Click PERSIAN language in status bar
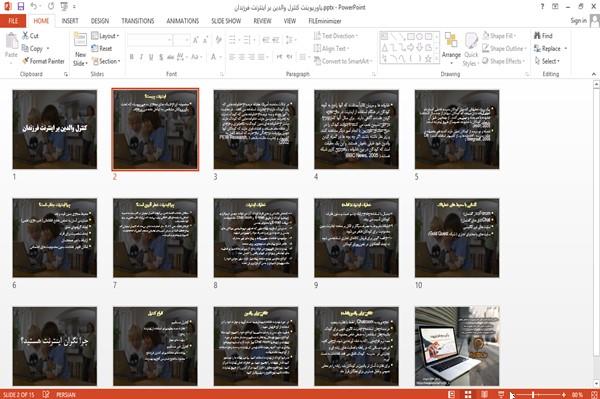The image size is (600, 399). click(x=66, y=394)
